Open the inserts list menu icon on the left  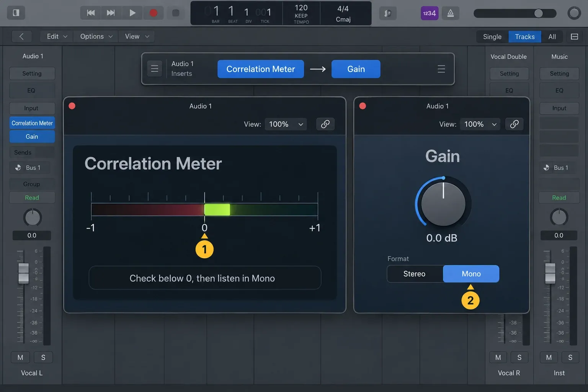coord(155,69)
